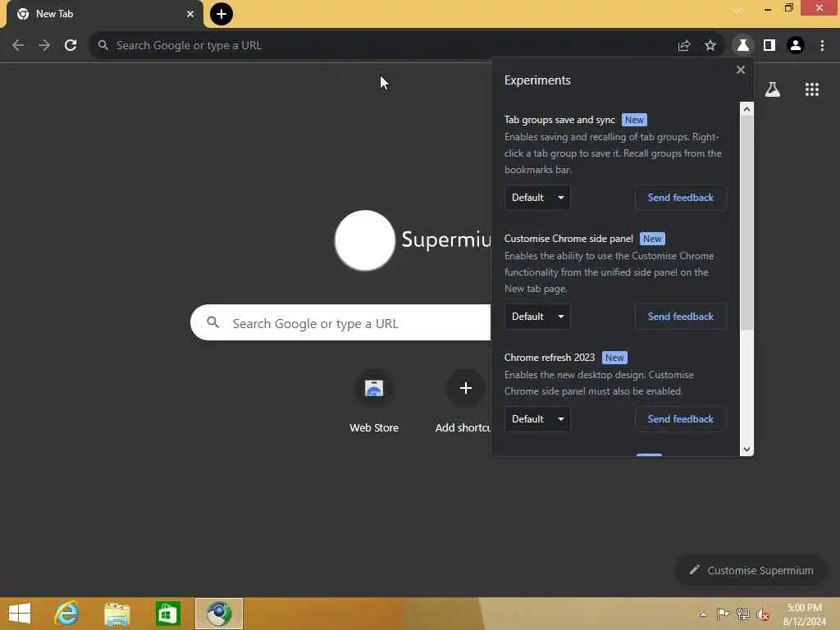Click the share page icon in address bar
This screenshot has width=840, height=630.
683,46
